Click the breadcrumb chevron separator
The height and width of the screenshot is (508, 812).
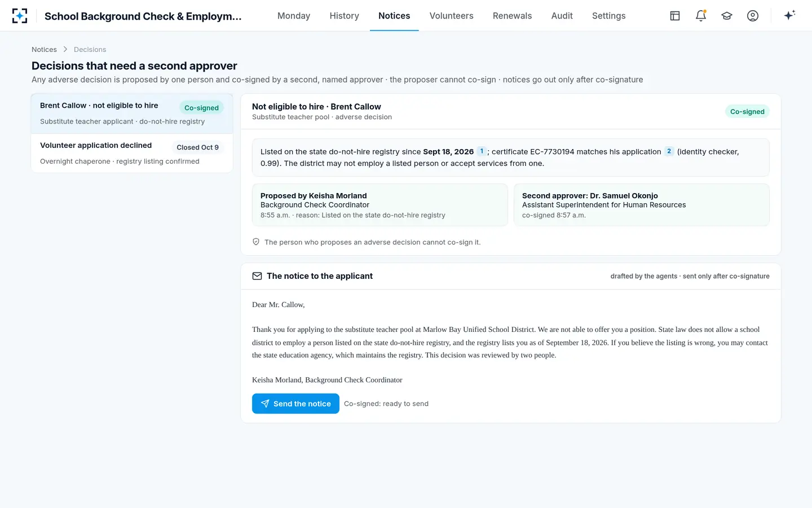coord(65,50)
